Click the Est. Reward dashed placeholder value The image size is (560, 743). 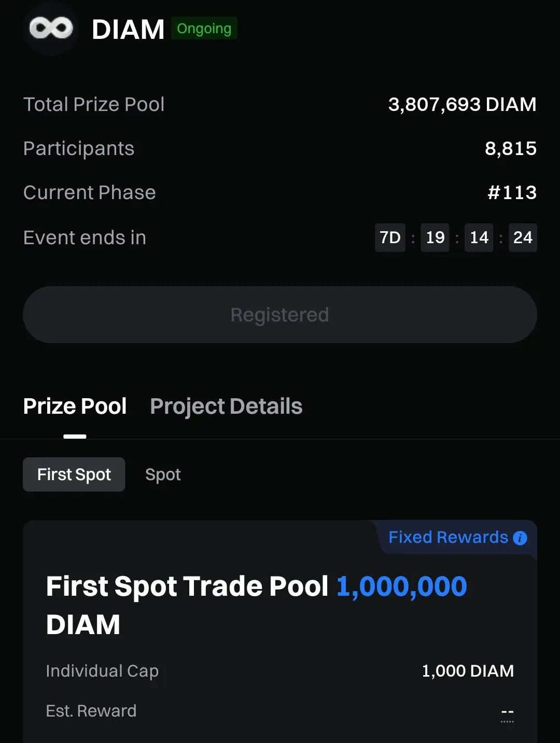pos(507,712)
